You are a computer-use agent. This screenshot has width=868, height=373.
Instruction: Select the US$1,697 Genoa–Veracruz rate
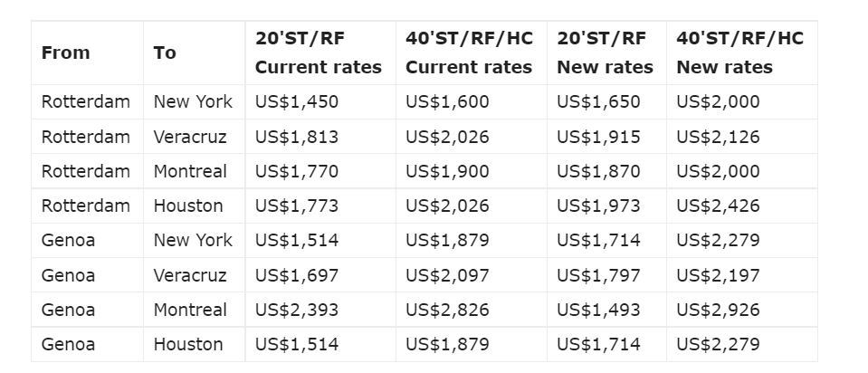coord(297,275)
